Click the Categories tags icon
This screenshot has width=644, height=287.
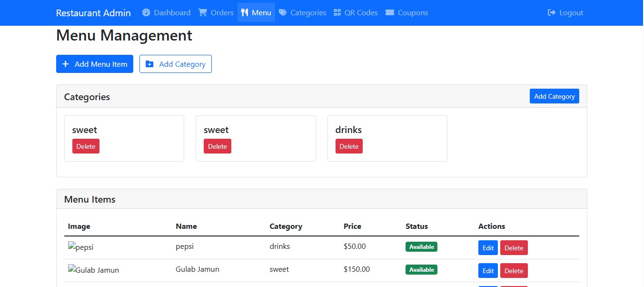[283, 13]
